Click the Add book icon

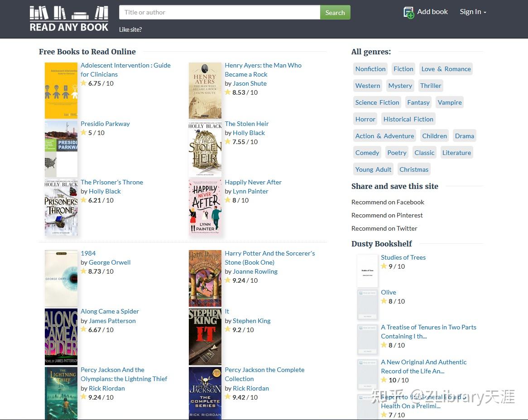tap(408, 13)
